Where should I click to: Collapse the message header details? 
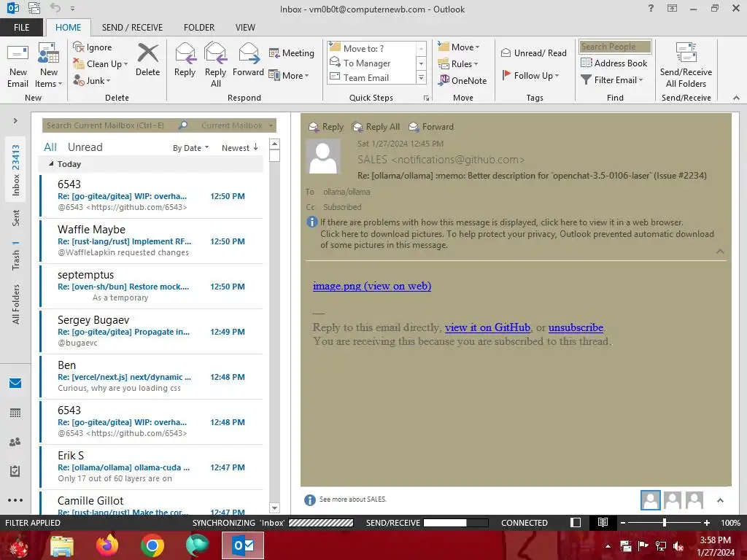pos(720,251)
